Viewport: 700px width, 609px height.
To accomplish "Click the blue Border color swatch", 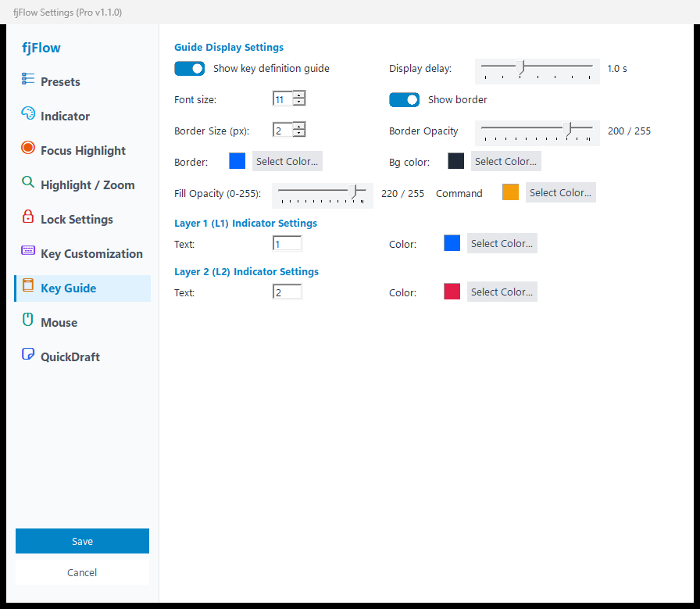I will (237, 161).
